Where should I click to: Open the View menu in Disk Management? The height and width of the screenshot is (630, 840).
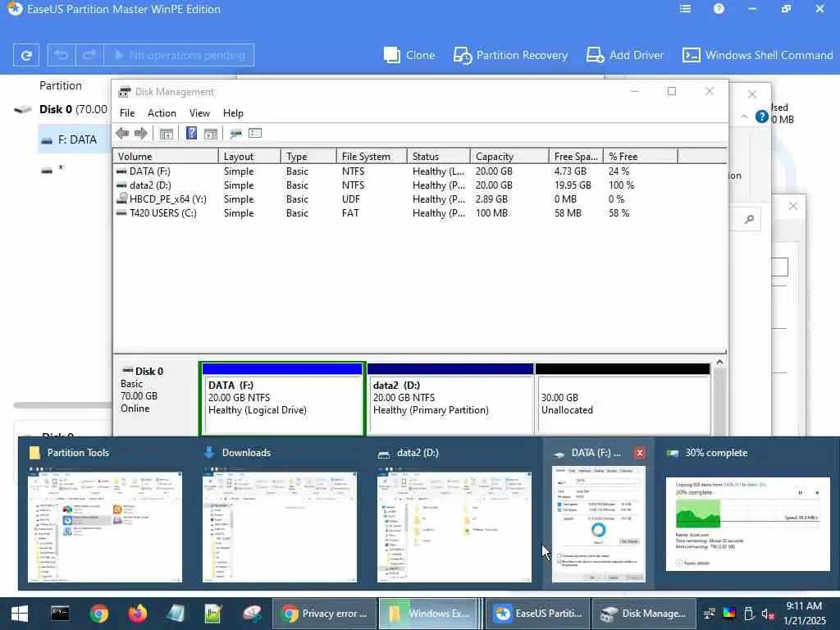(x=199, y=113)
